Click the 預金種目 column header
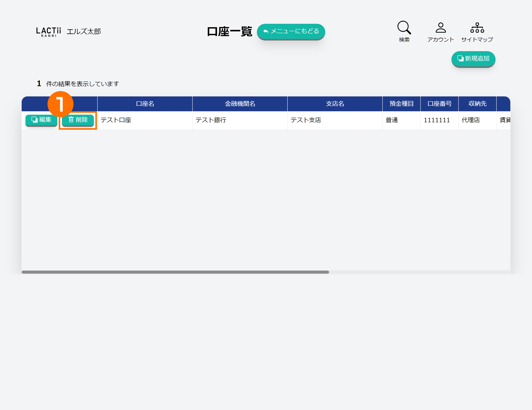Image resolution: width=532 pixels, height=410 pixels. click(x=401, y=104)
